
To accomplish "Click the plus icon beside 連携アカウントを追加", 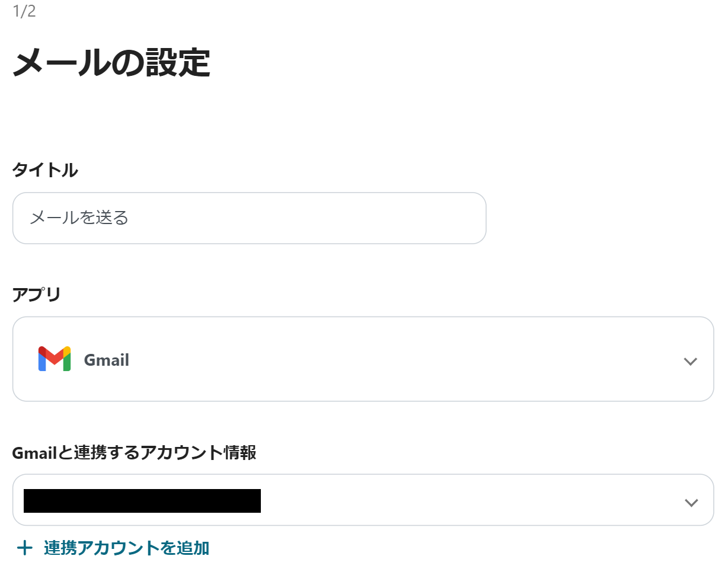I will [x=24, y=548].
